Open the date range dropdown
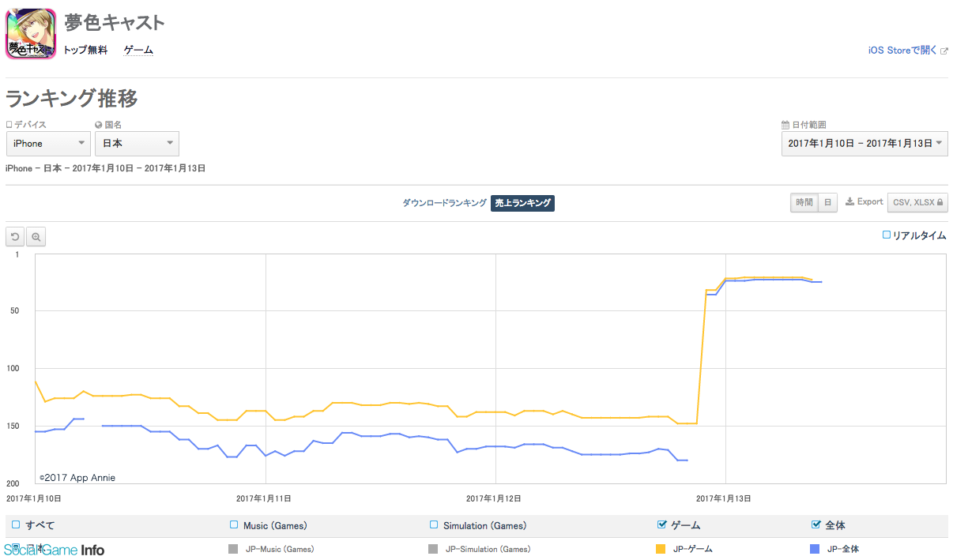Image resolution: width=953 pixels, height=560 pixels. 864,144
